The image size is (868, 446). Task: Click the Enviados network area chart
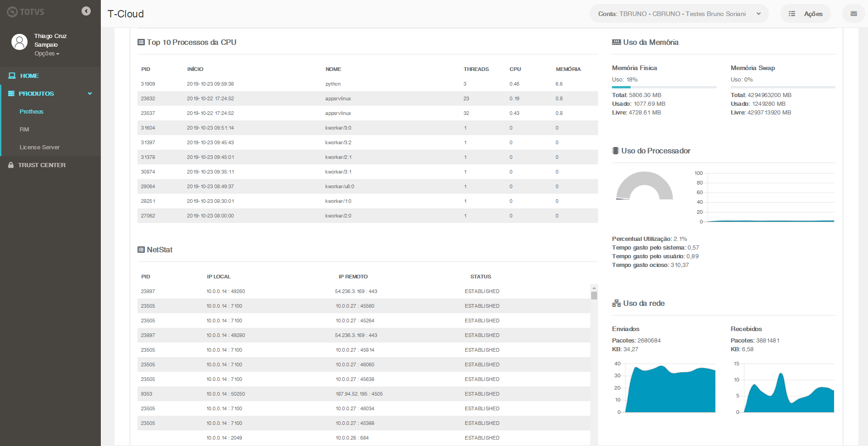coord(670,389)
